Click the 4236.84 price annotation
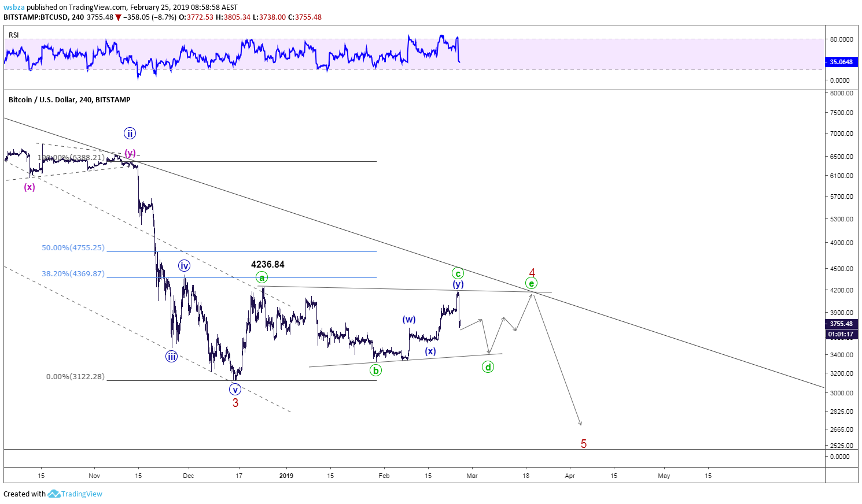 268,265
